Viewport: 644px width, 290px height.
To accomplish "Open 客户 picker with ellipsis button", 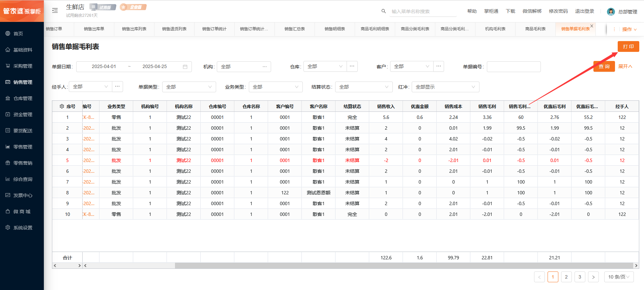I will coord(439,66).
